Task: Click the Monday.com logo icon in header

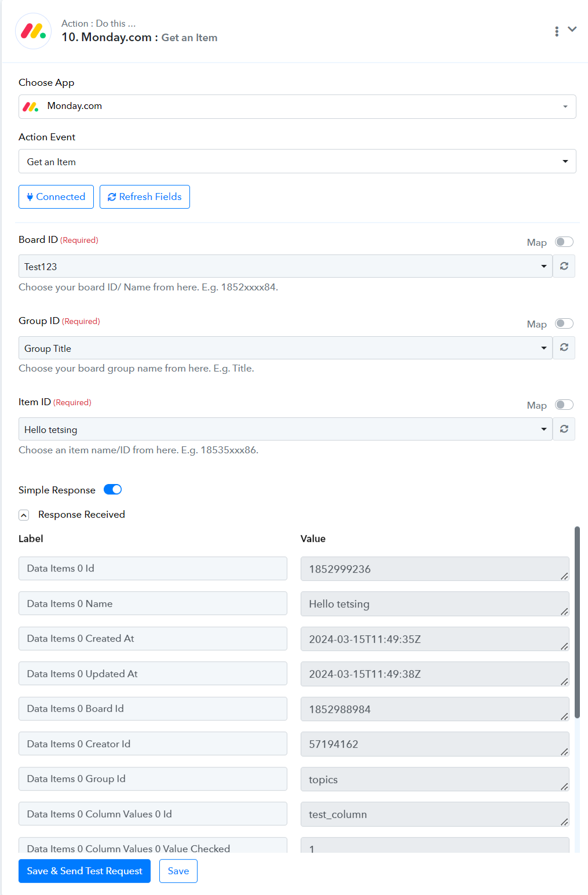Action: (34, 31)
